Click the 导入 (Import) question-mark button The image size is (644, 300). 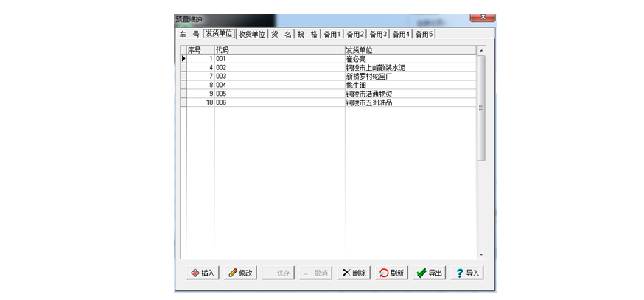pyautogui.click(x=466, y=273)
